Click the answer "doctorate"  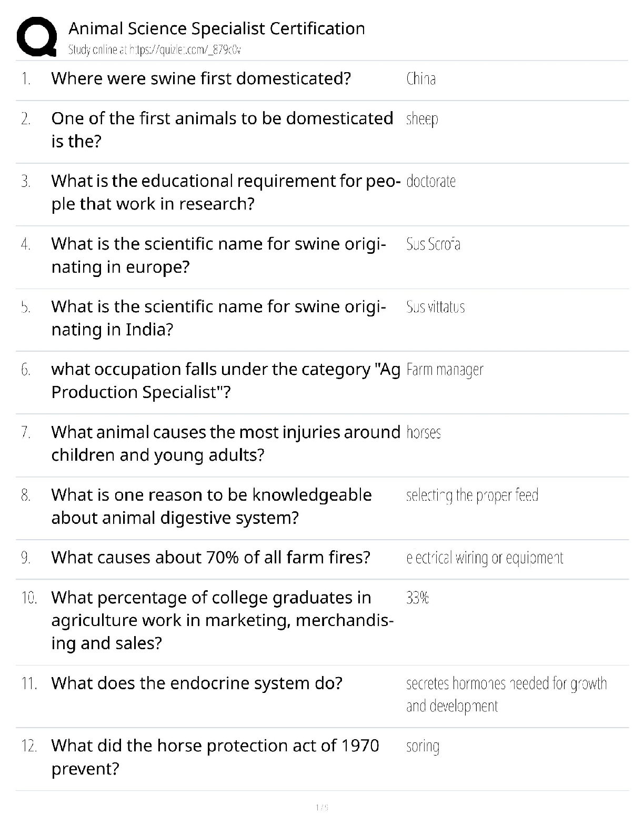click(430, 182)
